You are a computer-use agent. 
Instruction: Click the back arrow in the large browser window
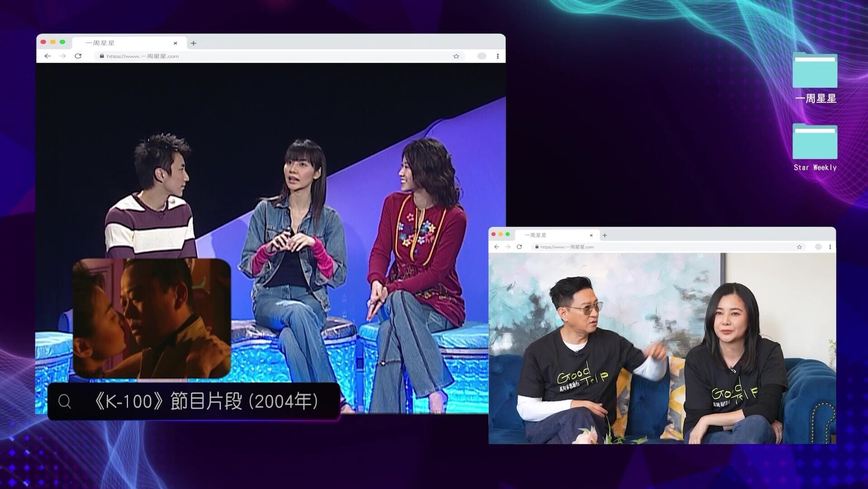click(47, 56)
